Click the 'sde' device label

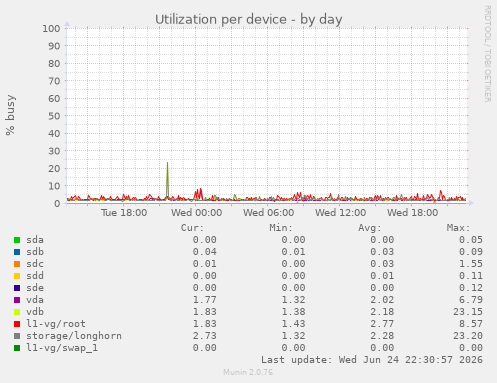pos(35,288)
